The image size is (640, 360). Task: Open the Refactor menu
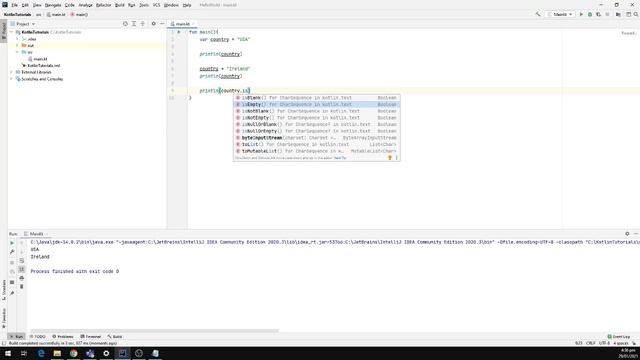103,5
